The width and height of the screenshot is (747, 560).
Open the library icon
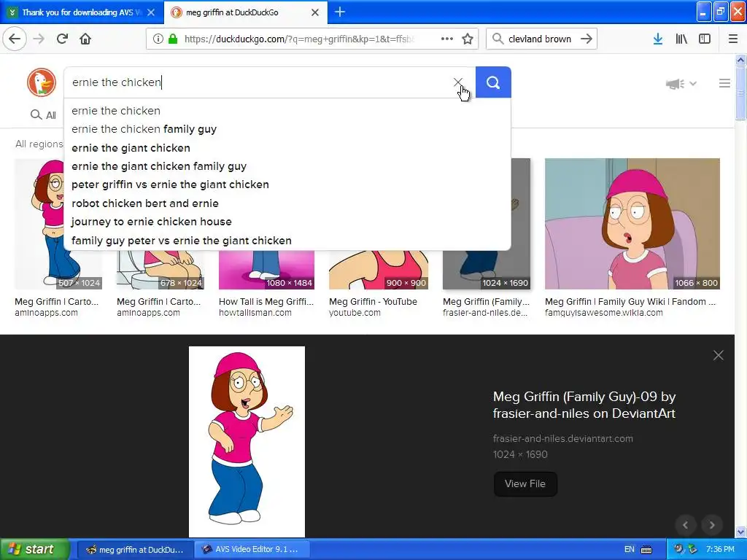point(681,39)
